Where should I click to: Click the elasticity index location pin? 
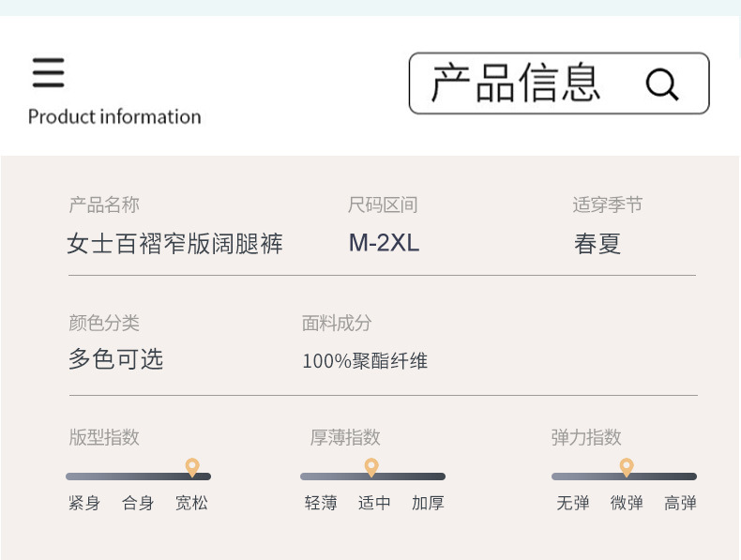click(x=627, y=466)
